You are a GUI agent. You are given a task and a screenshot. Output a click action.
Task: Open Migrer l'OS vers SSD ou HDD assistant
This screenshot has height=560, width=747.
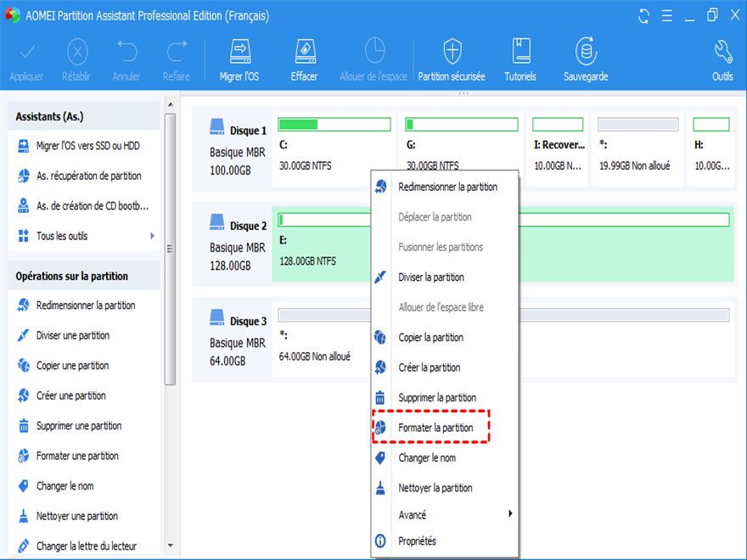[x=84, y=146]
